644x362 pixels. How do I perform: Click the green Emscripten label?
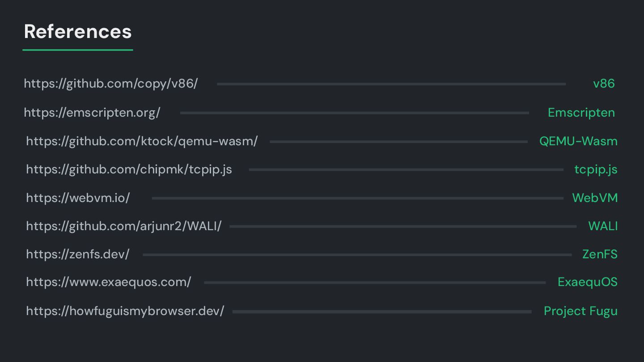(x=581, y=113)
